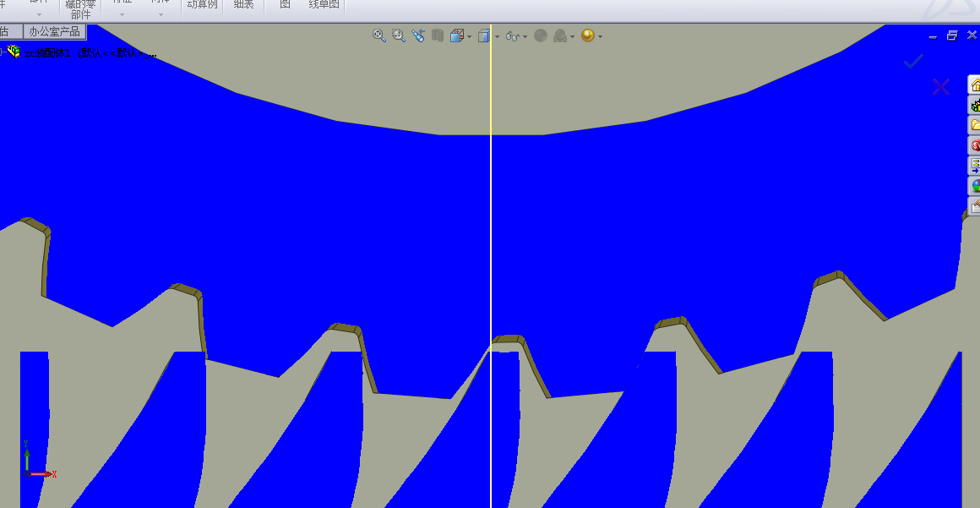
Task: Click the grayed Edit Appearance sphere icon
Action: click(x=541, y=36)
